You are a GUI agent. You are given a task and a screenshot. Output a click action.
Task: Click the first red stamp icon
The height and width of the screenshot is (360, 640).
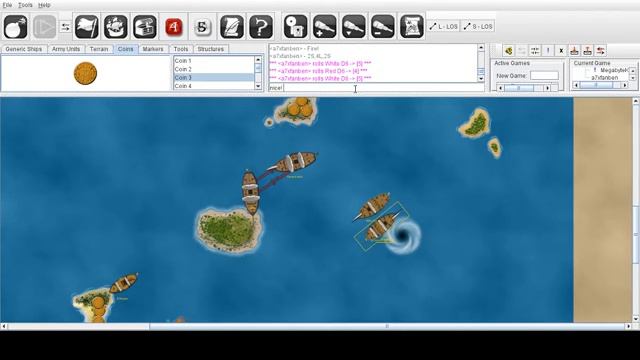[x=574, y=51]
